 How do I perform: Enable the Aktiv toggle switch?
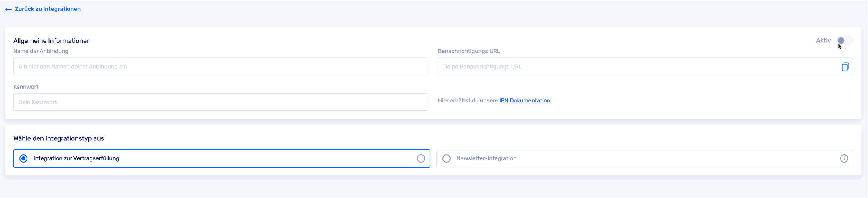point(844,40)
